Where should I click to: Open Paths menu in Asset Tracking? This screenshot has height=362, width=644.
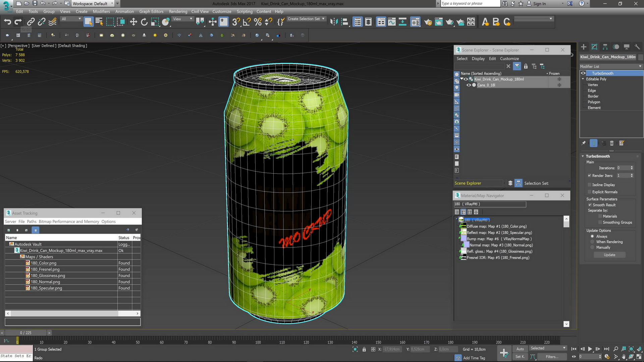(32, 222)
